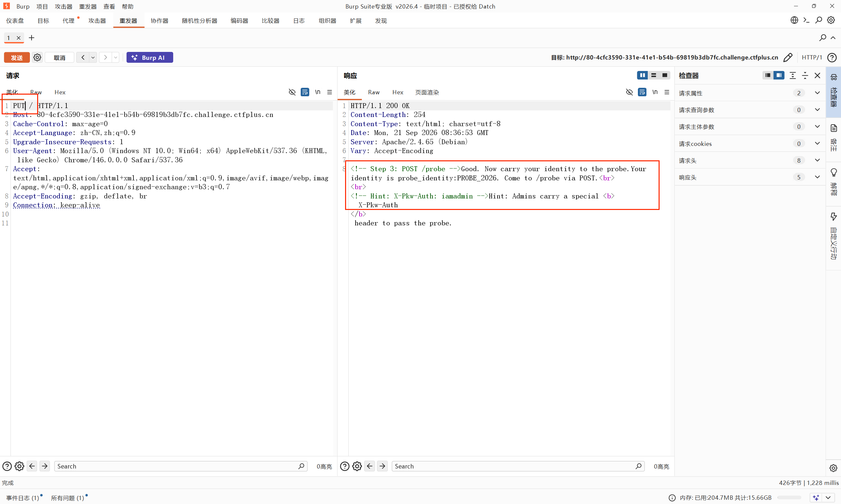Click the 取消 cancel button
Viewport: 841px width, 504px height.
(x=59, y=57)
